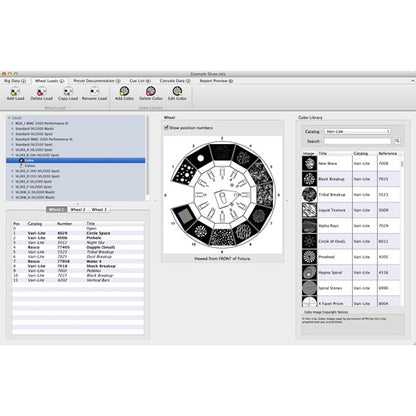Select the 4 Facet Prism gobo thumbnail
416x416 pixels.
click(309, 301)
